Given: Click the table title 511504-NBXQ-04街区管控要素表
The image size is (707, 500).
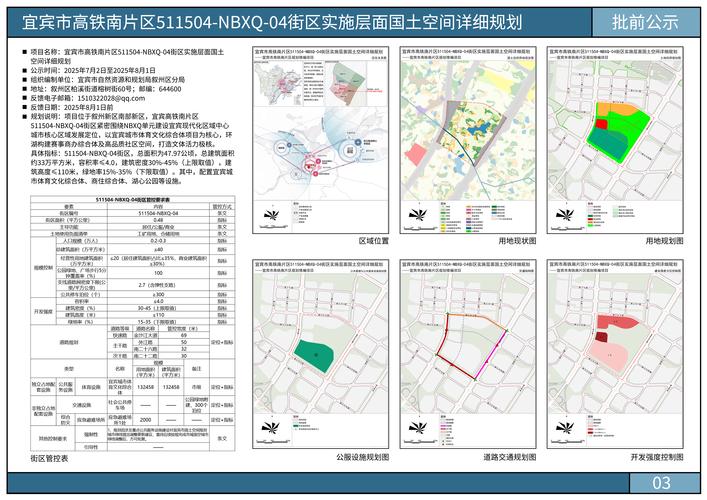Looking at the screenshot, I should tap(133, 199).
